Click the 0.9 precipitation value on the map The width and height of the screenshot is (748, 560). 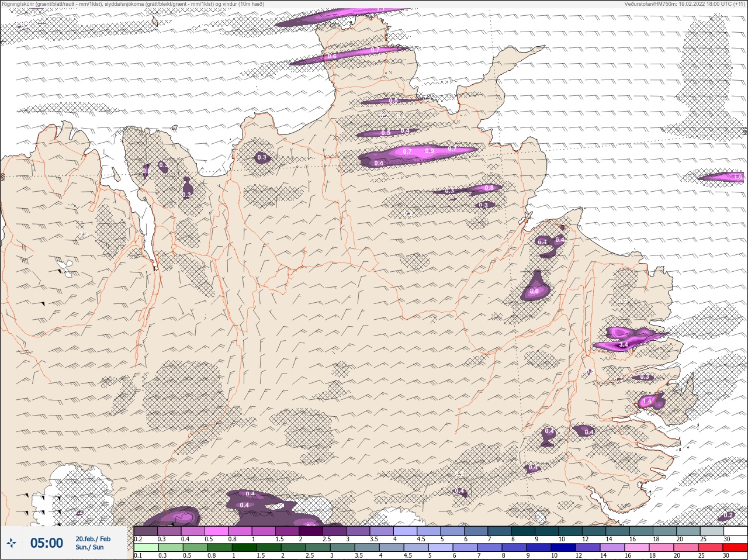[x=430, y=151]
